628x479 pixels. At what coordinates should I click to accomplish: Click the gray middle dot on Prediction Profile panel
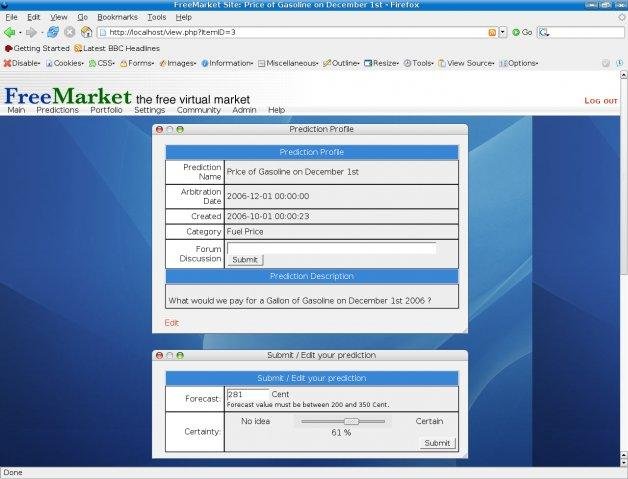tap(170, 129)
